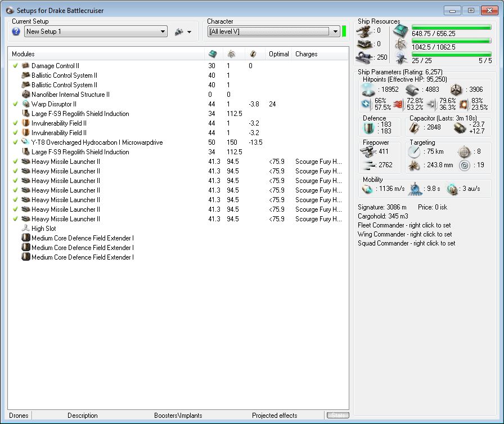Click the empty High Slot icon
The image size is (504, 424).
[25, 229]
